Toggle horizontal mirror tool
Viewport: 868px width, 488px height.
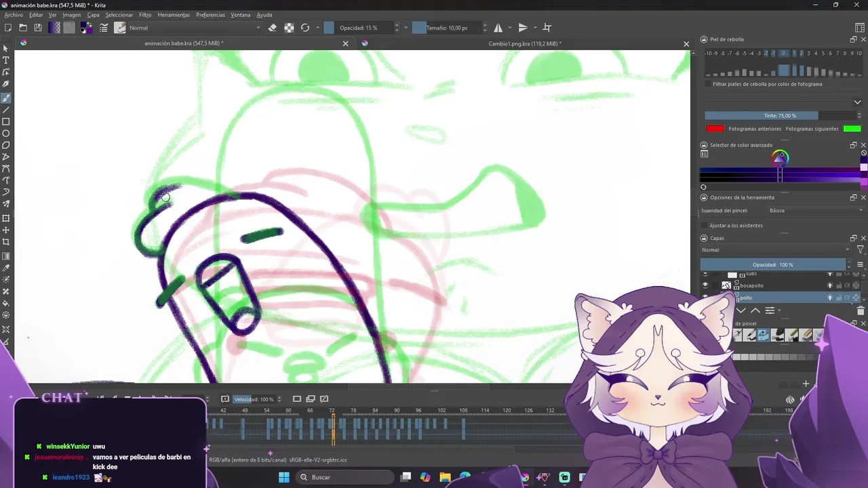point(498,28)
